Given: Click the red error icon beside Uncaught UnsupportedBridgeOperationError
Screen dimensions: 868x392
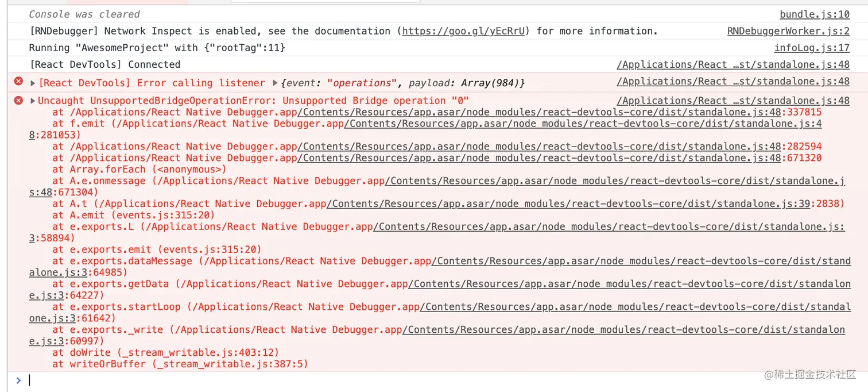Looking at the screenshot, I should 18,101.
